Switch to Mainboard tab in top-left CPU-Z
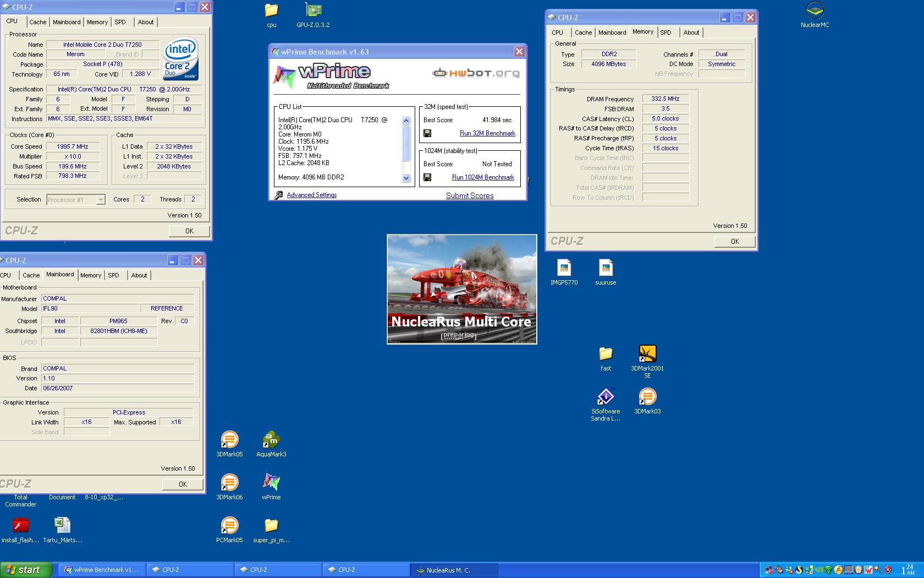Screen dimensions: 924x578 click(x=67, y=22)
